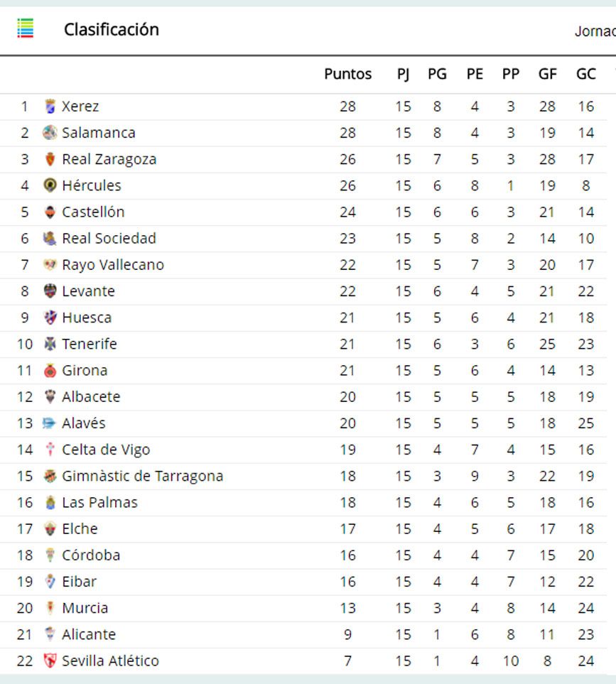
Task: Click the GF column header
Action: pyautogui.click(x=547, y=74)
